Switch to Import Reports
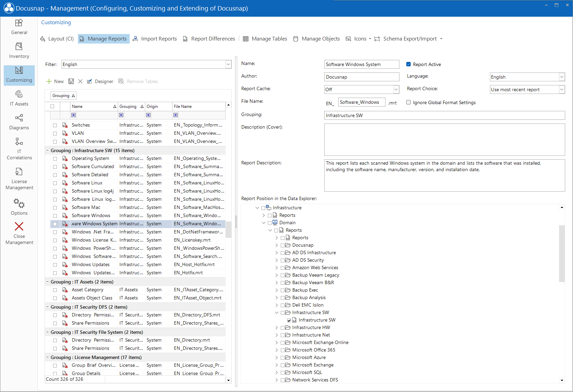Viewport: 573px width, 392px height. [155, 39]
